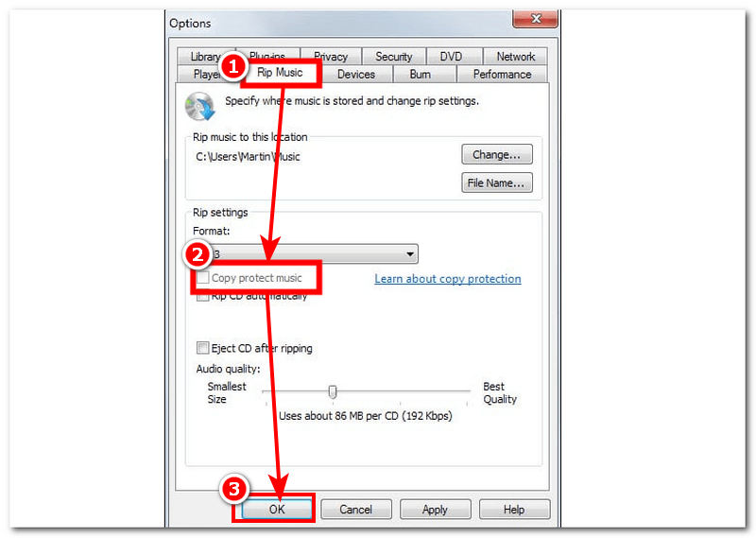756x538 pixels.
Task: Click the Change... location button
Action: [497, 154]
